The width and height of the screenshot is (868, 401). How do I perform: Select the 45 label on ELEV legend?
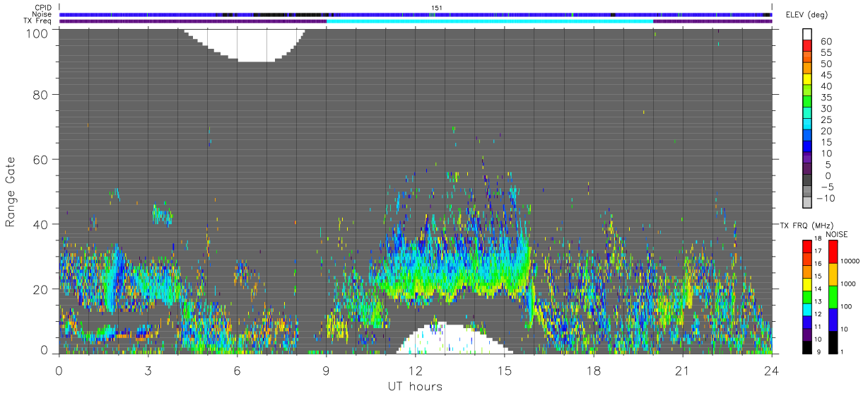[x=825, y=75]
